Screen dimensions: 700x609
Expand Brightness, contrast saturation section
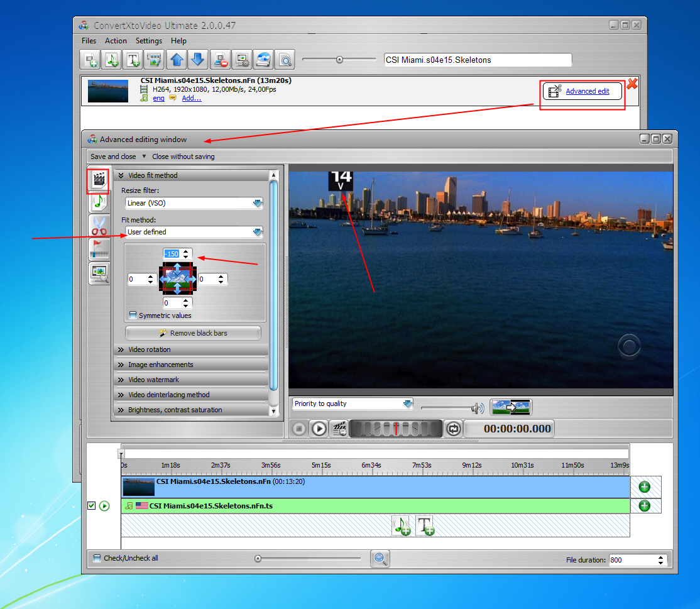click(192, 410)
